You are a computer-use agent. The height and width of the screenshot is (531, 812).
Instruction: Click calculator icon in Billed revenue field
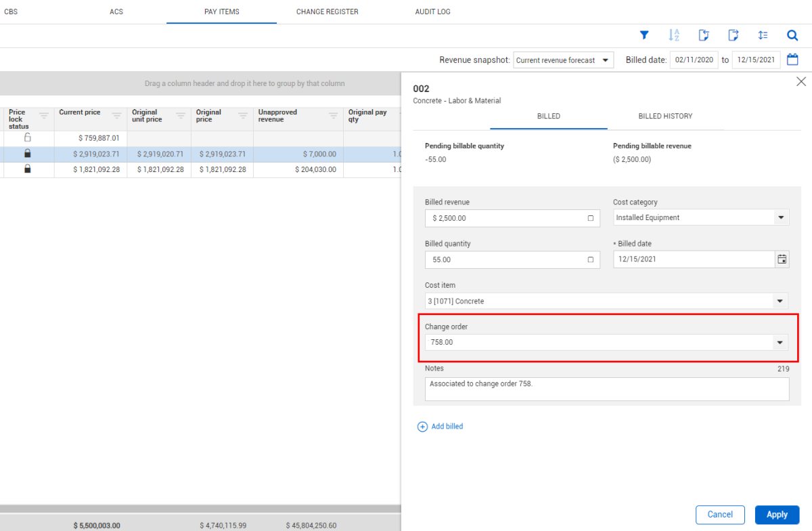click(x=590, y=218)
